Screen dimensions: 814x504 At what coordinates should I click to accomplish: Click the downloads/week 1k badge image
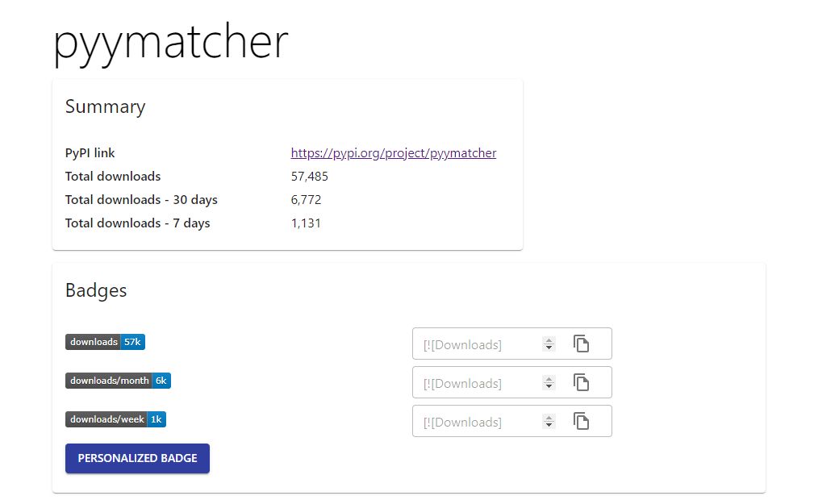(x=115, y=419)
